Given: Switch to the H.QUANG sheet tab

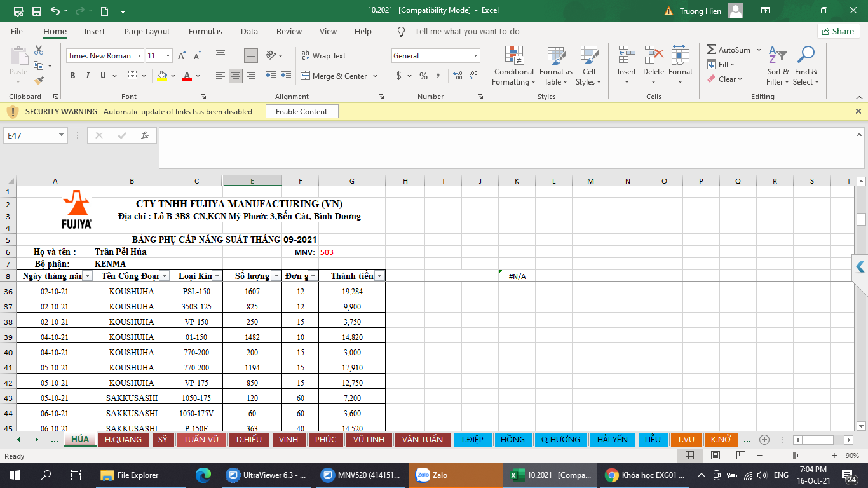Looking at the screenshot, I should [x=123, y=439].
